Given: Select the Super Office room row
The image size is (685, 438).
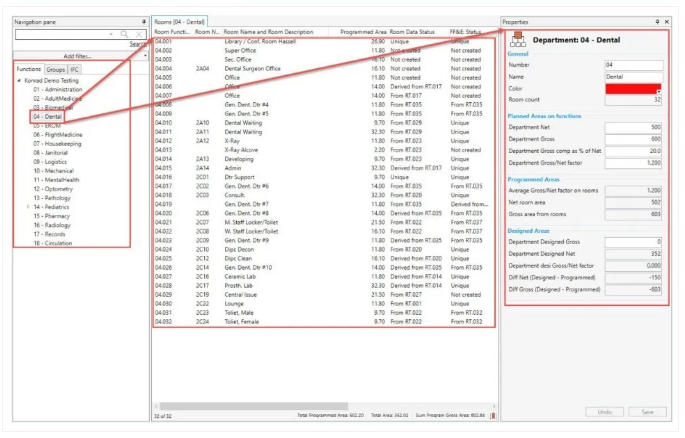Looking at the screenshot, I should [x=324, y=51].
